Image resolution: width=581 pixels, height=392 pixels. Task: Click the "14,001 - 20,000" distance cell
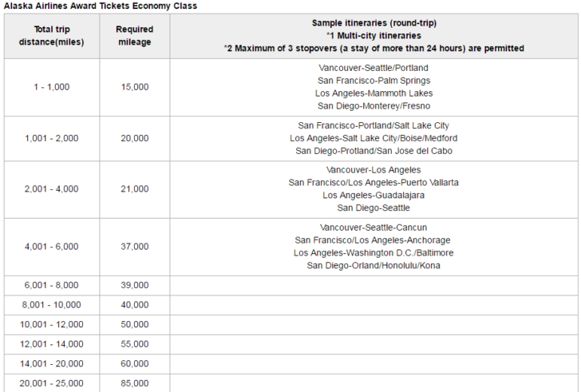tap(52, 364)
